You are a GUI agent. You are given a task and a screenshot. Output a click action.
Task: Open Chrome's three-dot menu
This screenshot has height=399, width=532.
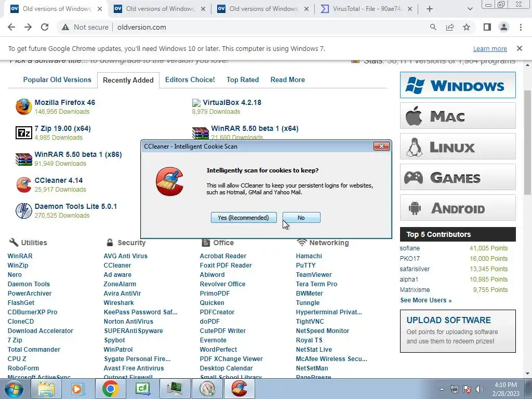[521, 27]
